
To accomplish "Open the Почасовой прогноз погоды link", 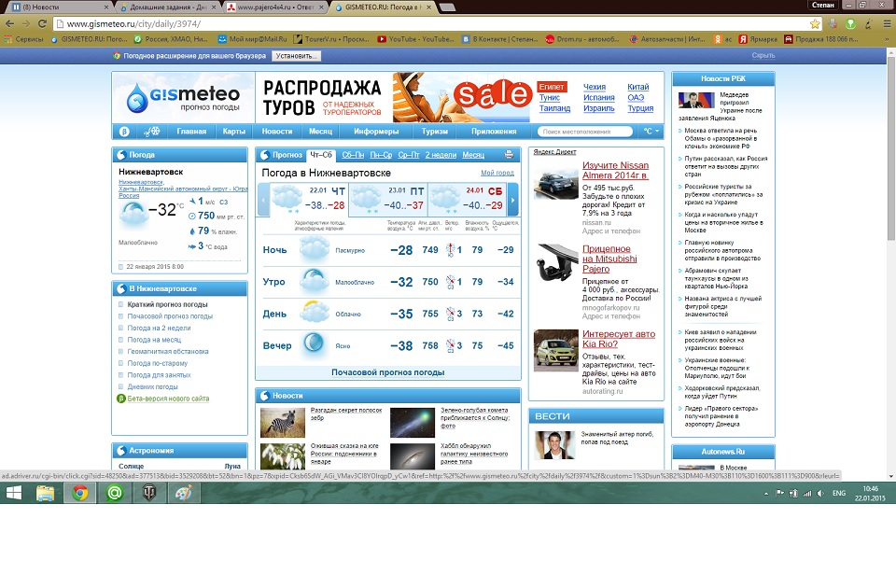I will coord(387,372).
